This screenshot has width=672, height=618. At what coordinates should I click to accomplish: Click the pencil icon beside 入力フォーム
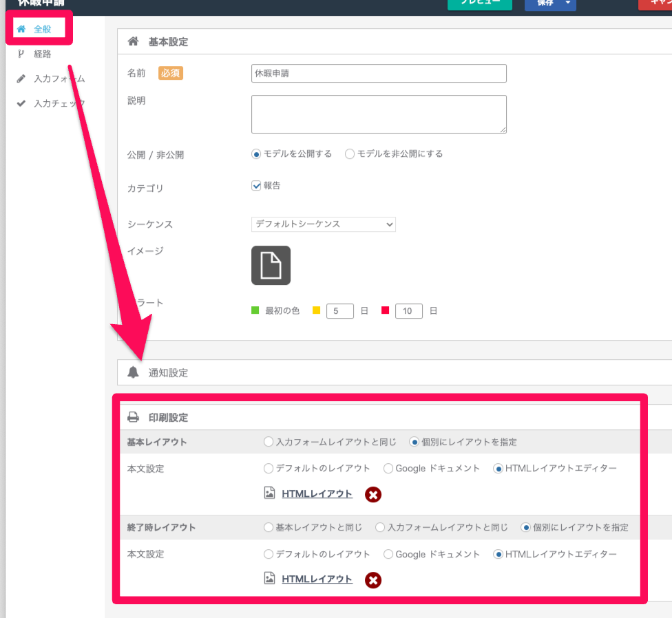[x=21, y=79]
